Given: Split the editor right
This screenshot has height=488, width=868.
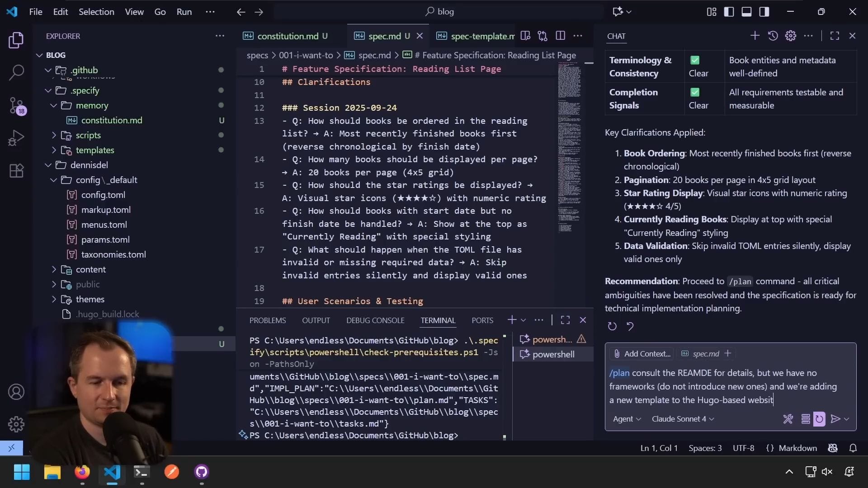Looking at the screenshot, I should coord(560,36).
